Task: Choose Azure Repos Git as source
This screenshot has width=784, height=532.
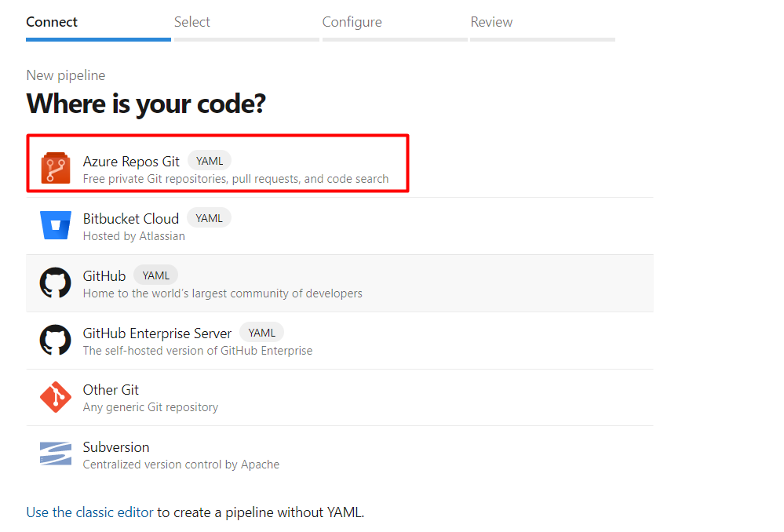Action: (131, 162)
